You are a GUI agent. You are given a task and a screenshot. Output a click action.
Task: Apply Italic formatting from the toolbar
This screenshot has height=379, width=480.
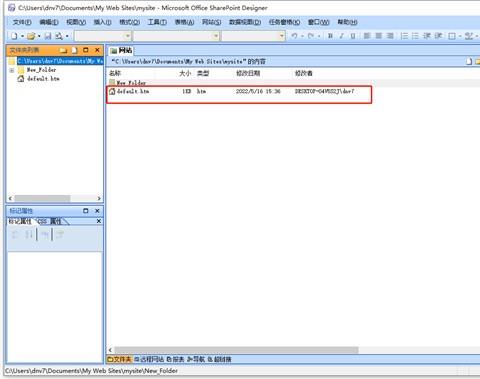341,36
